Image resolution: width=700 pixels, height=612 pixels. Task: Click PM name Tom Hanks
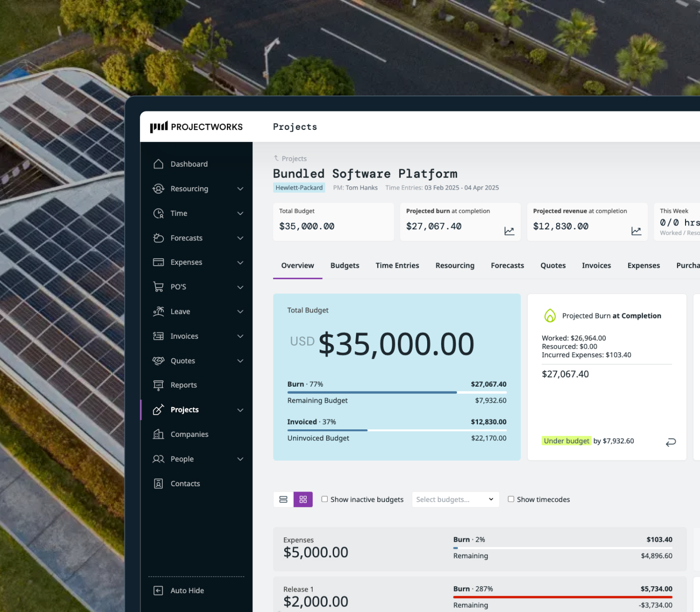pos(362,188)
